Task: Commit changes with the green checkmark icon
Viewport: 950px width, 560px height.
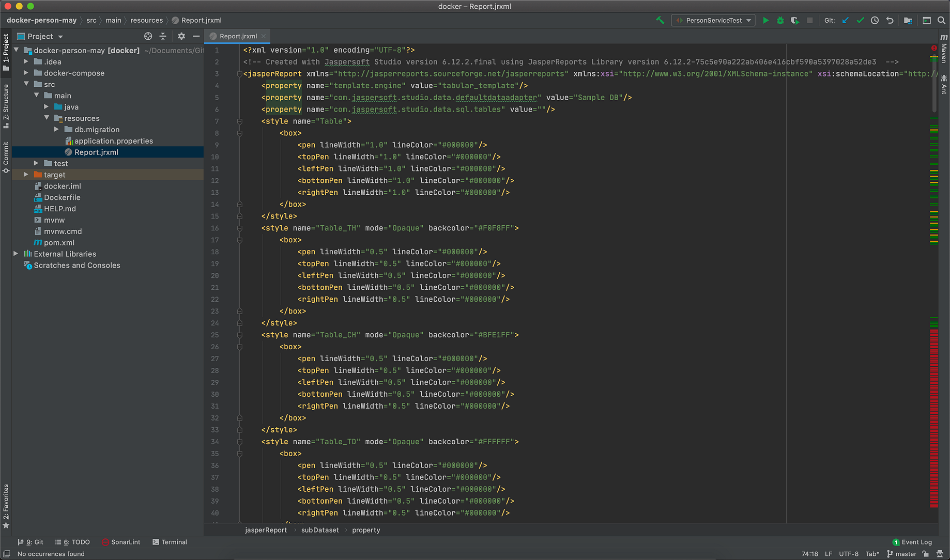Action: 860,20
